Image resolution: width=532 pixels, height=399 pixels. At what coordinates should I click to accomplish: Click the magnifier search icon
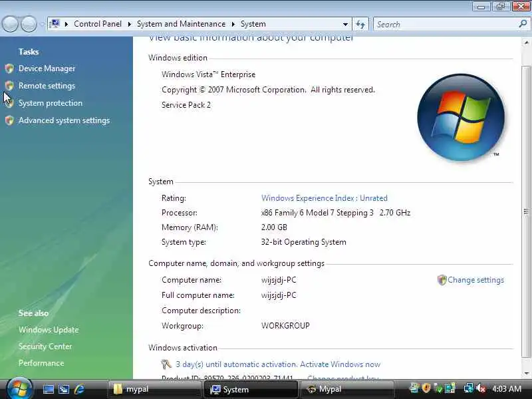[523, 24]
